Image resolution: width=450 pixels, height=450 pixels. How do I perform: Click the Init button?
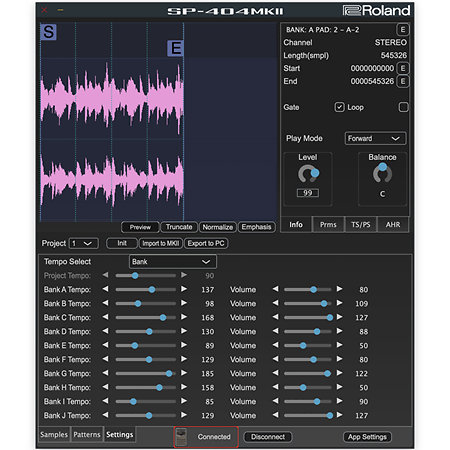tap(122, 244)
